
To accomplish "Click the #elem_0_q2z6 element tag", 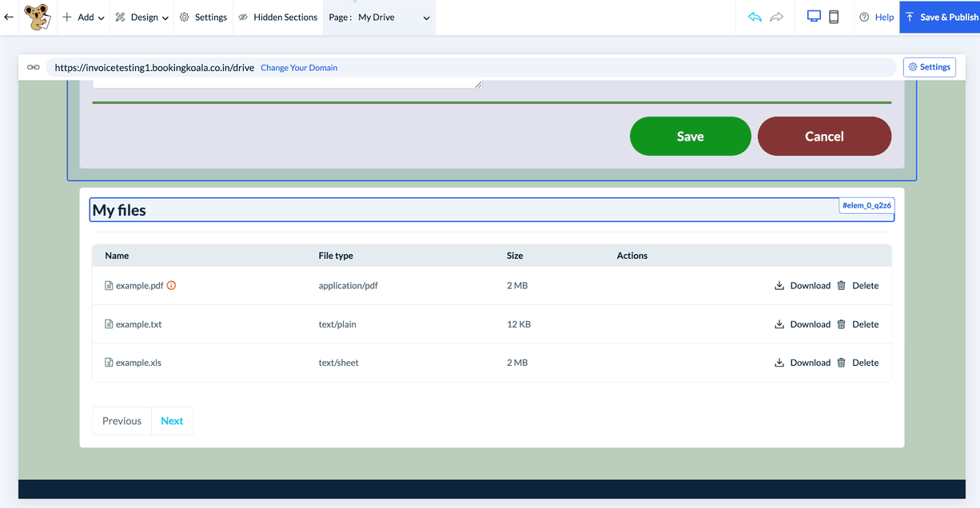I will [866, 205].
